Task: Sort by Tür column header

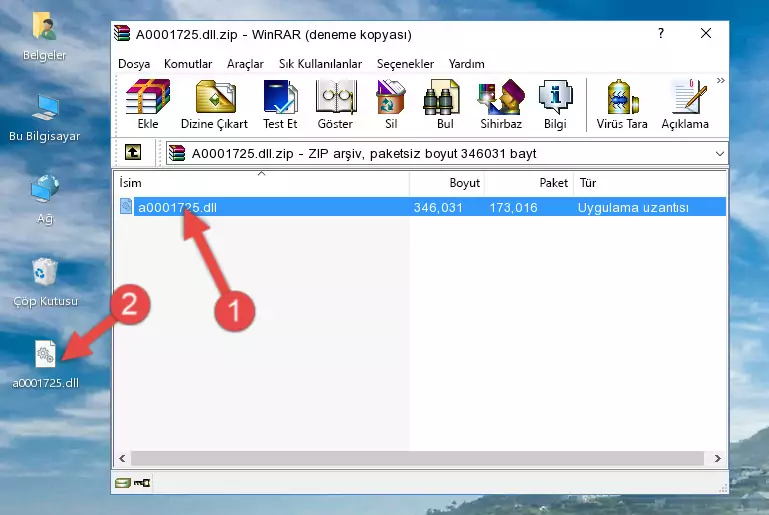Action: 649,183
